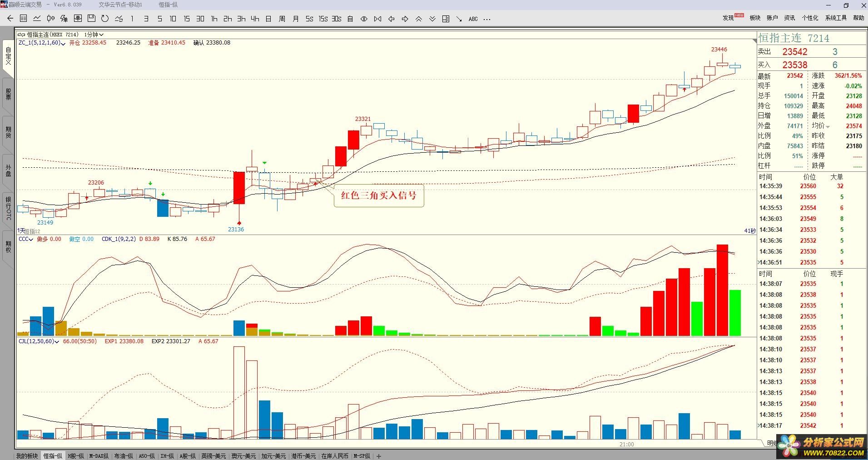Viewport: 868px width, 460px height.
Task: Switch to the 英镑-美元 bottom tab
Action: point(213,456)
